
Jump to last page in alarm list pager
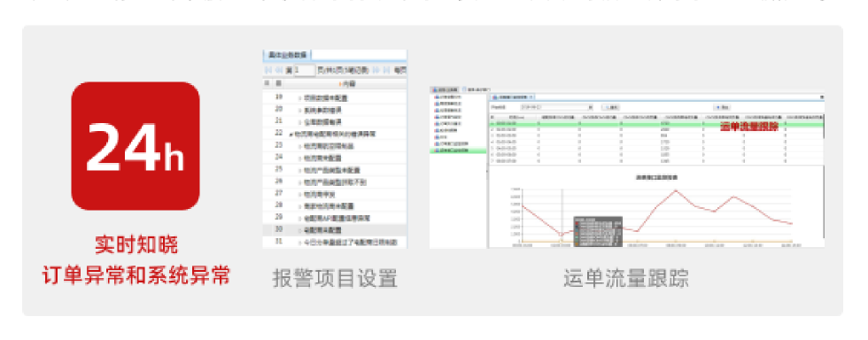point(386,70)
